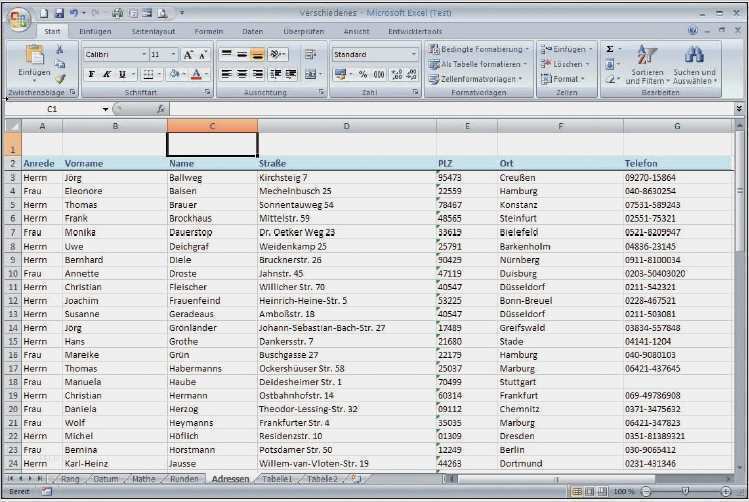Select column D header

tap(346, 126)
